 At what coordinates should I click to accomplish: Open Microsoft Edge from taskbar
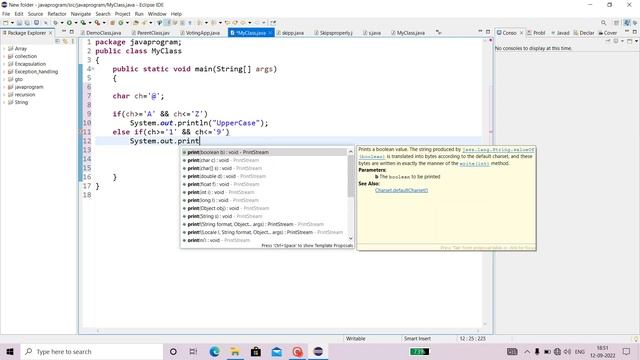(214, 351)
